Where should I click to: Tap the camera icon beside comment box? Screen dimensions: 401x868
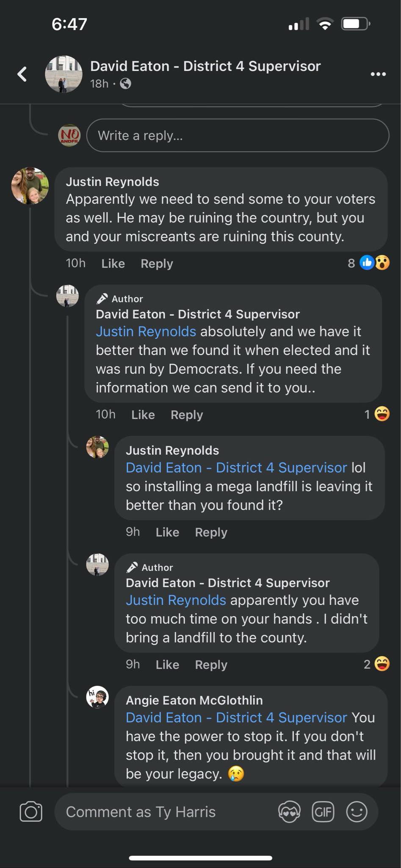(31, 812)
